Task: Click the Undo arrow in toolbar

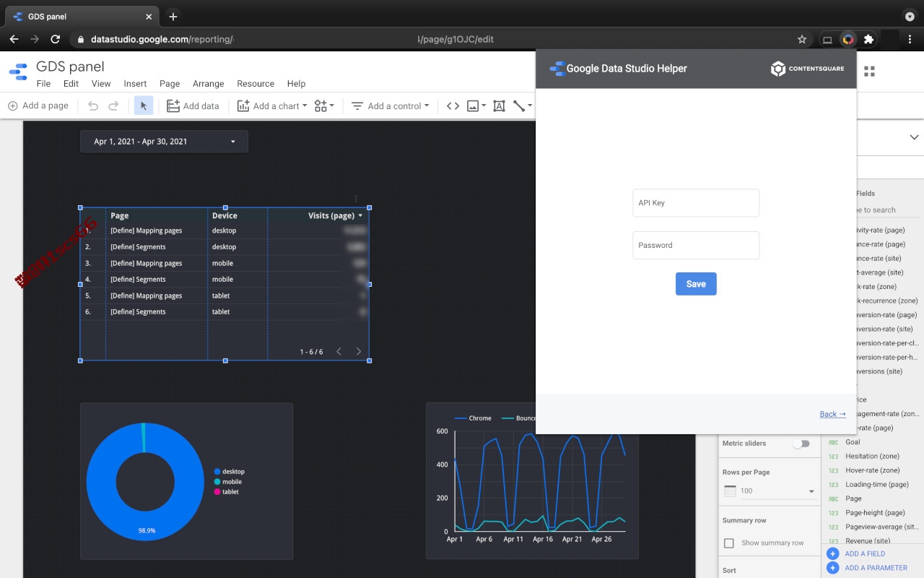Action: [93, 105]
